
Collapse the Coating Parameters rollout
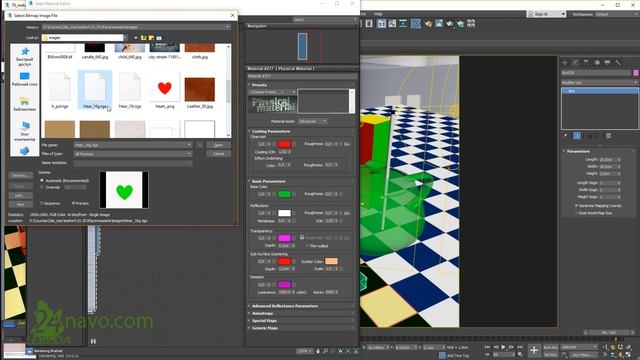(271, 131)
